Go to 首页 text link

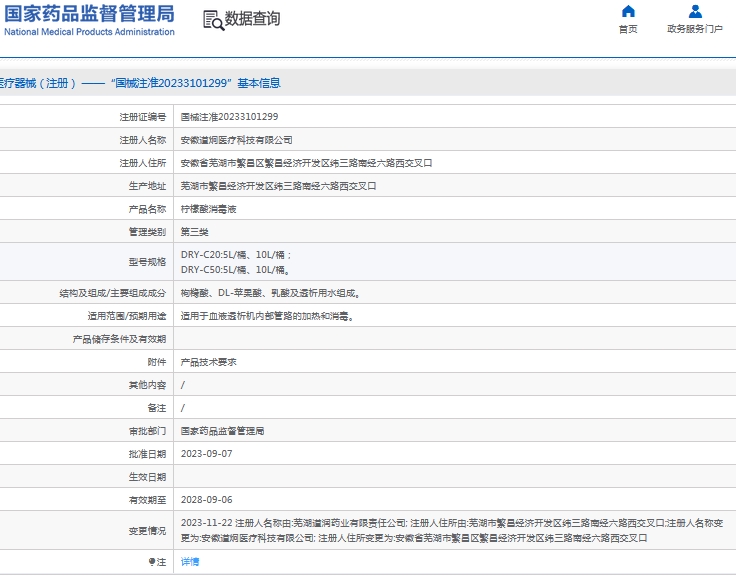click(628, 29)
